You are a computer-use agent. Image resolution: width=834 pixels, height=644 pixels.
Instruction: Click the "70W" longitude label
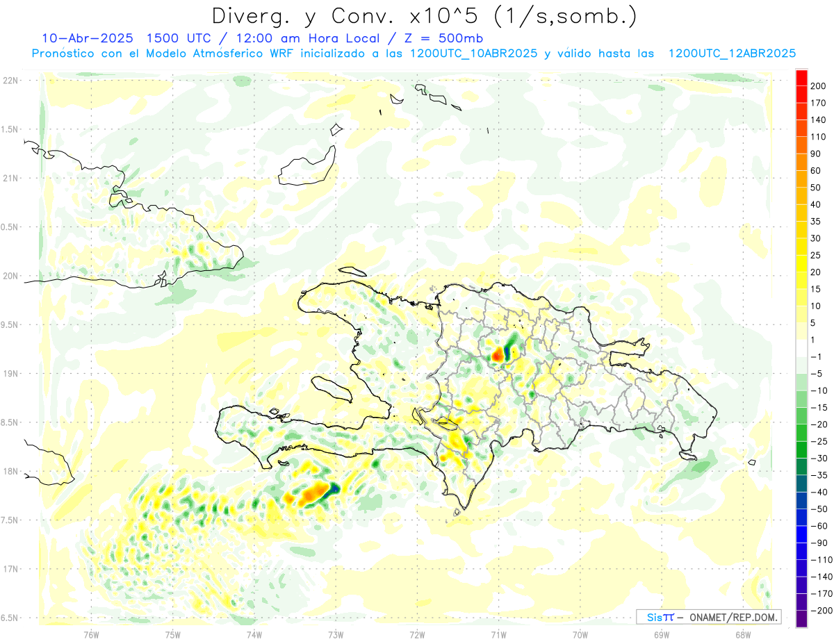[x=580, y=635]
